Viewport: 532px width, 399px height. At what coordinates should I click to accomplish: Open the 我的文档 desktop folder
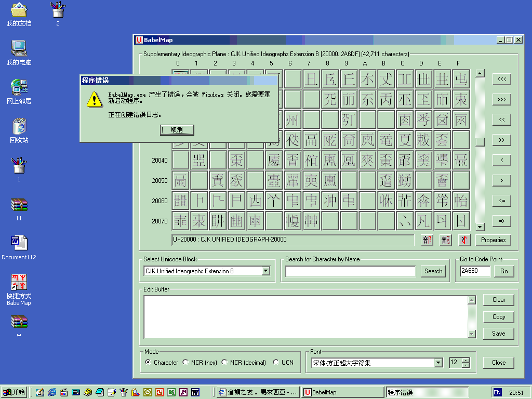[19, 14]
